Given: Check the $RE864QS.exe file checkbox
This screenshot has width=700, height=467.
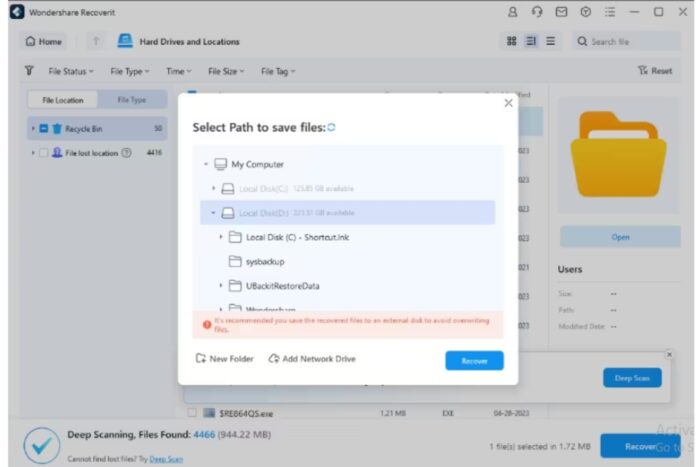Looking at the screenshot, I should click(192, 413).
